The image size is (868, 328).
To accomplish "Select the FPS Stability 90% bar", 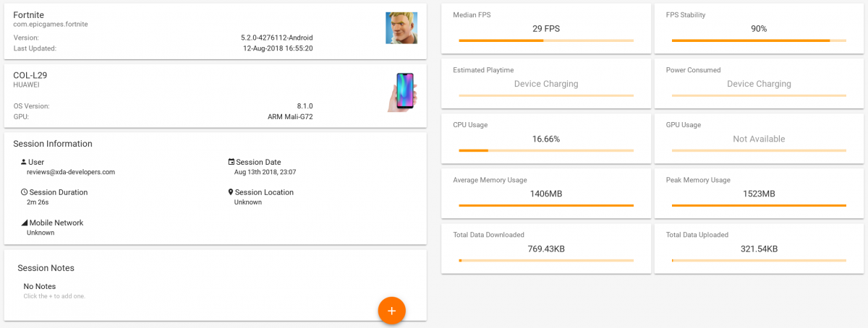I will click(759, 40).
